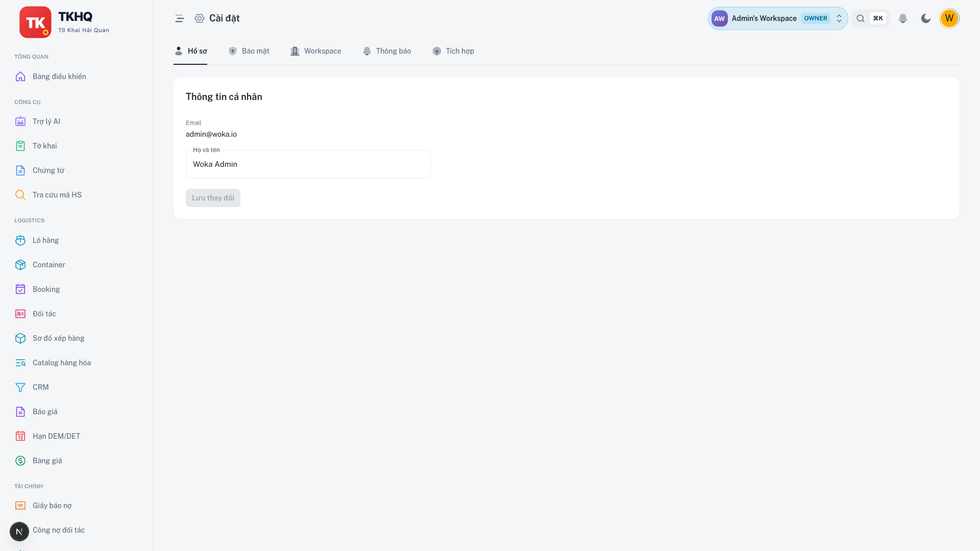Click the Lưu thay đổi button
The image size is (980, 551).
click(x=213, y=198)
